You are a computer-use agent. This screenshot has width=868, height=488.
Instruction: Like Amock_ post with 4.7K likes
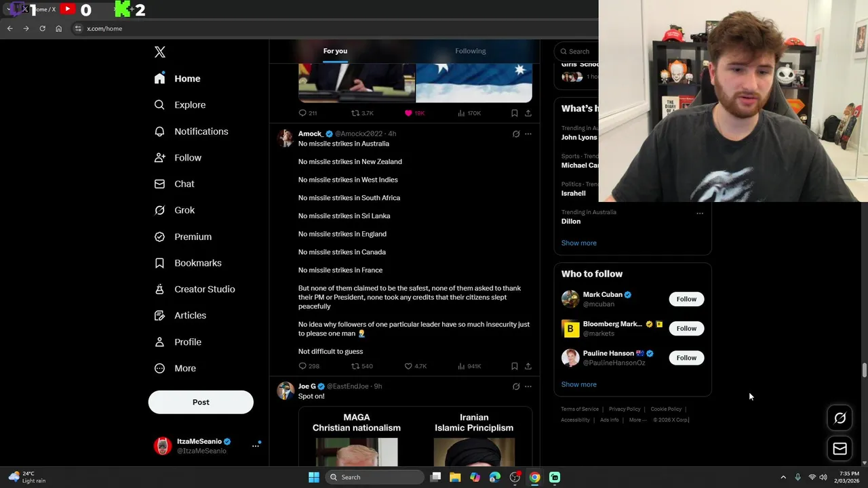[416, 366]
